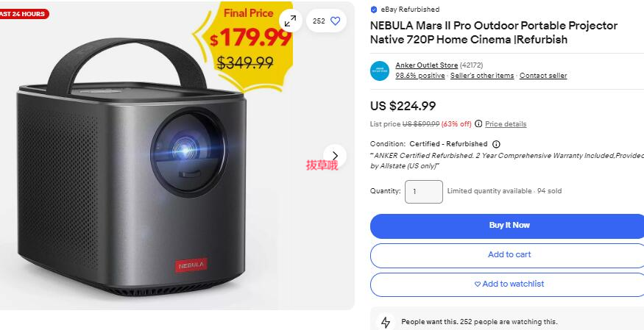Click info icon next to Price details
644x330 pixels.
(x=478, y=123)
